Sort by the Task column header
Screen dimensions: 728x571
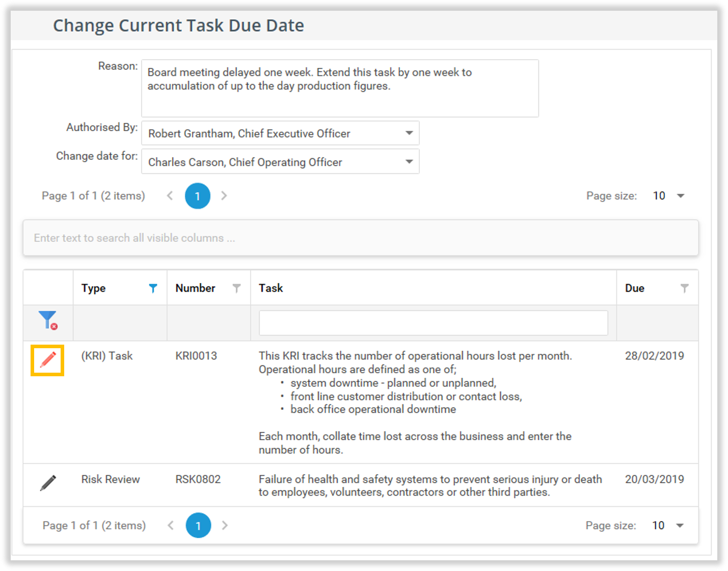point(271,288)
